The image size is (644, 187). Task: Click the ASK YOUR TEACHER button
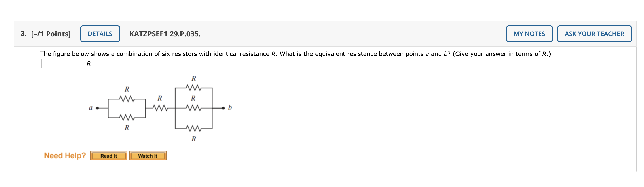click(594, 34)
